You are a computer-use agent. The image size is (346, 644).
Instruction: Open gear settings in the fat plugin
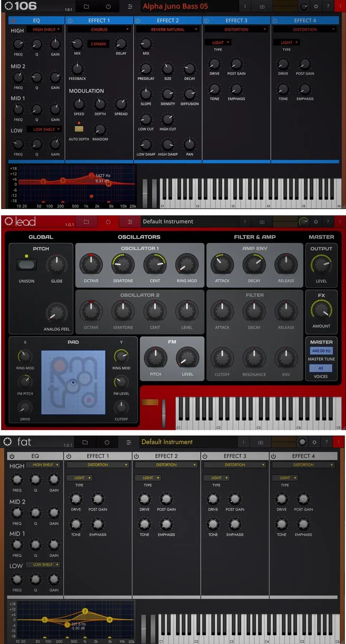click(x=314, y=442)
